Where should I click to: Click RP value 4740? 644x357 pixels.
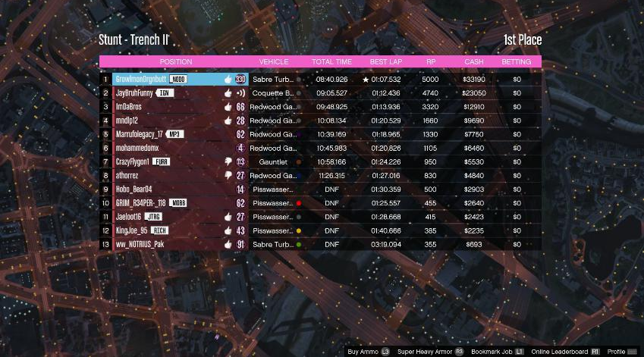430,93
